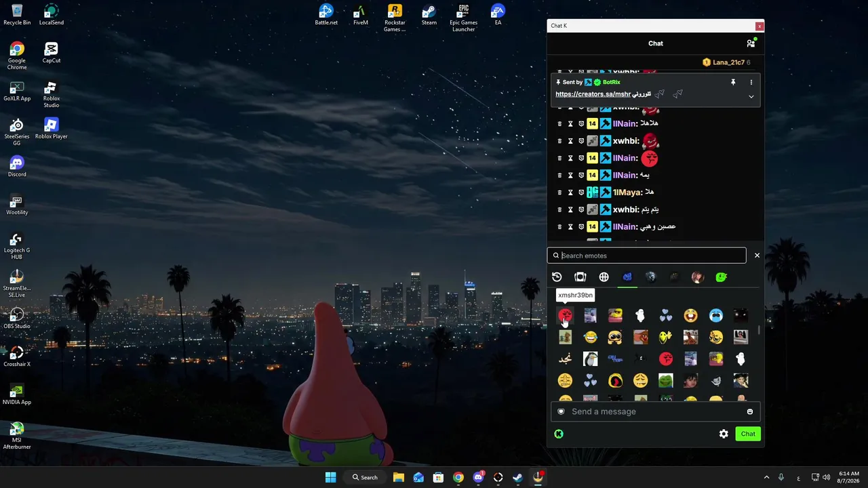Select the Roblox Studio desktop icon

[52, 95]
